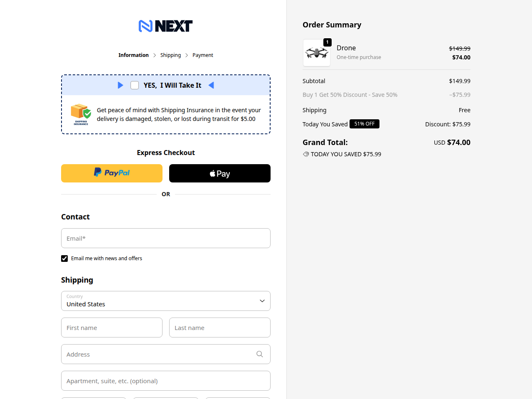The width and height of the screenshot is (532, 399).
Task: Click the 51% OFF badge
Action: (x=365, y=124)
